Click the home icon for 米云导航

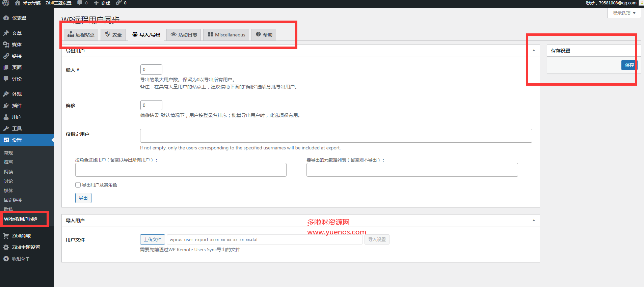coord(18,3)
